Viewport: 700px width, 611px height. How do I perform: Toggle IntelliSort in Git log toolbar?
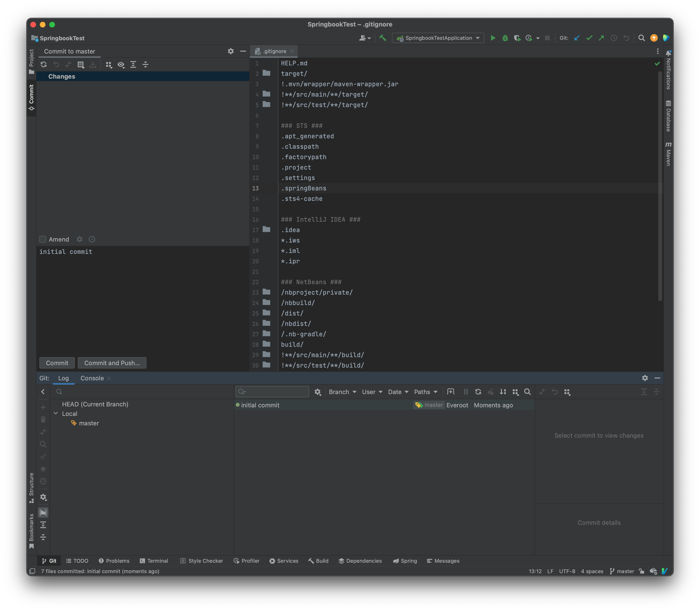(x=503, y=392)
